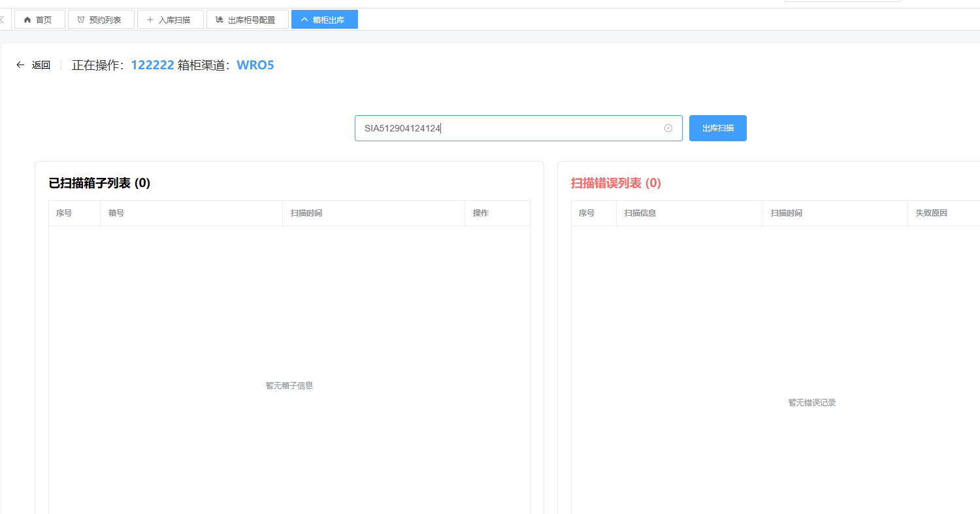Click the 返回 link text
Image resolution: width=980 pixels, height=514 pixels.
click(x=41, y=65)
